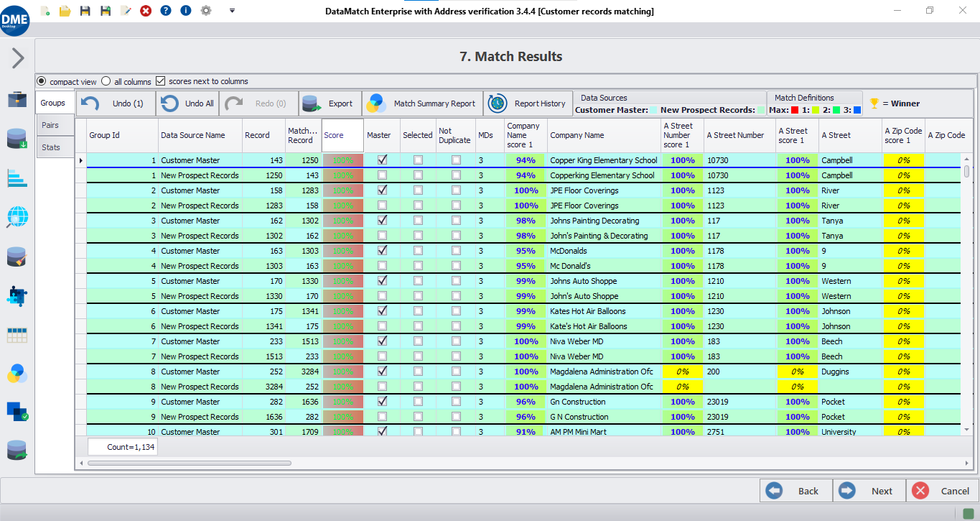
Task: Click the Cancel button
Action: (943, 491)
